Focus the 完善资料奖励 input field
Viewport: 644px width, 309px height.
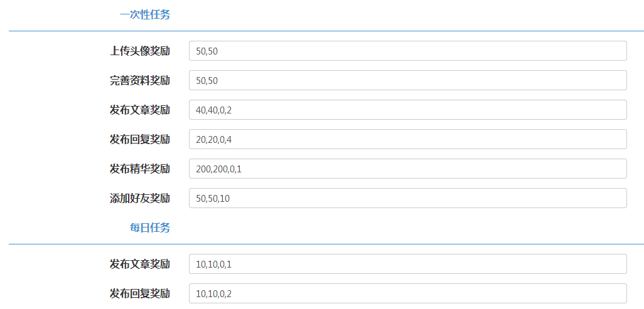(x=407, y=80)
